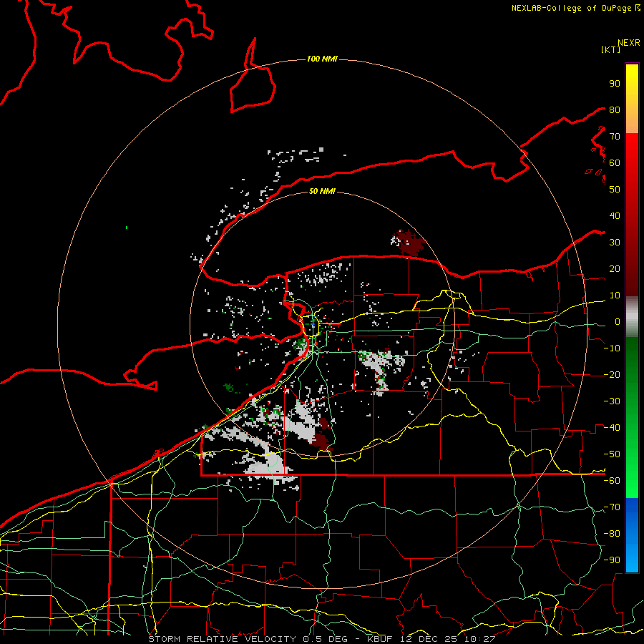Screen dimensions: 644x644
Task: Click the 40 value on the velocity scale
Action: 615,216
